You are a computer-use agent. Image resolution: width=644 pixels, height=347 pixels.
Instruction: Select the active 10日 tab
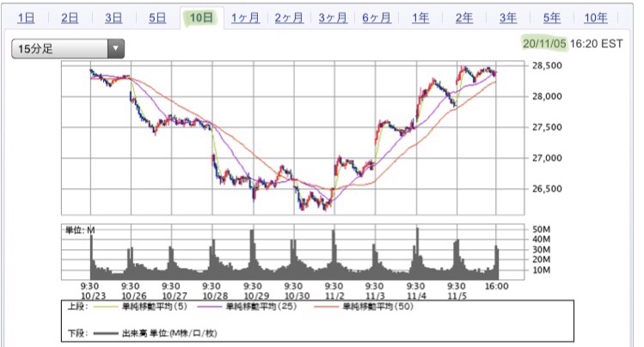(x=201, y=18)
